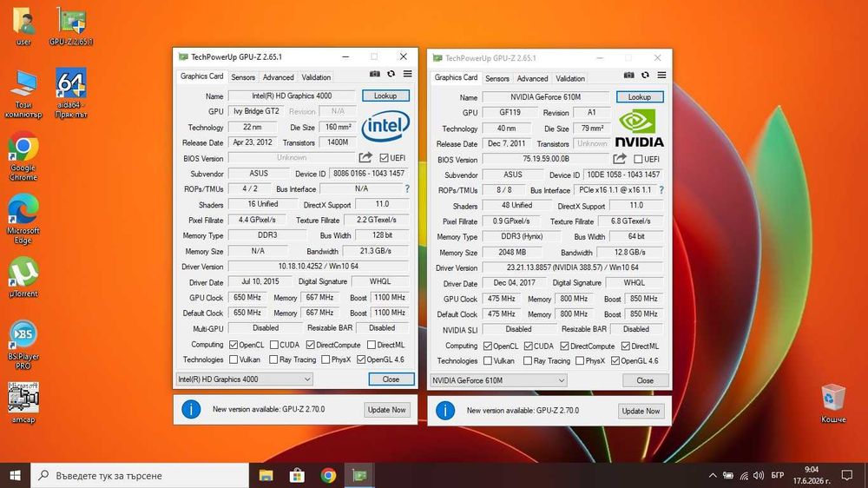Click Lookup button in Intel window
This screenshot has width=868, height=488.
[x=385, y=96]
